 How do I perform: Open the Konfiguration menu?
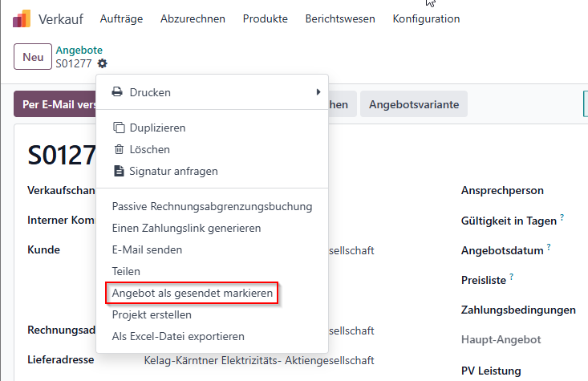coord(426,18)
